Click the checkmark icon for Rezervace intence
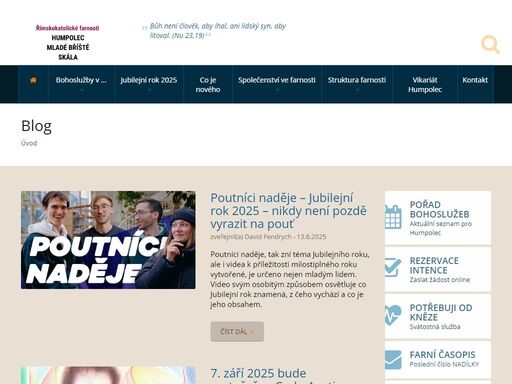The image size is (512, 384). [393, 268]
